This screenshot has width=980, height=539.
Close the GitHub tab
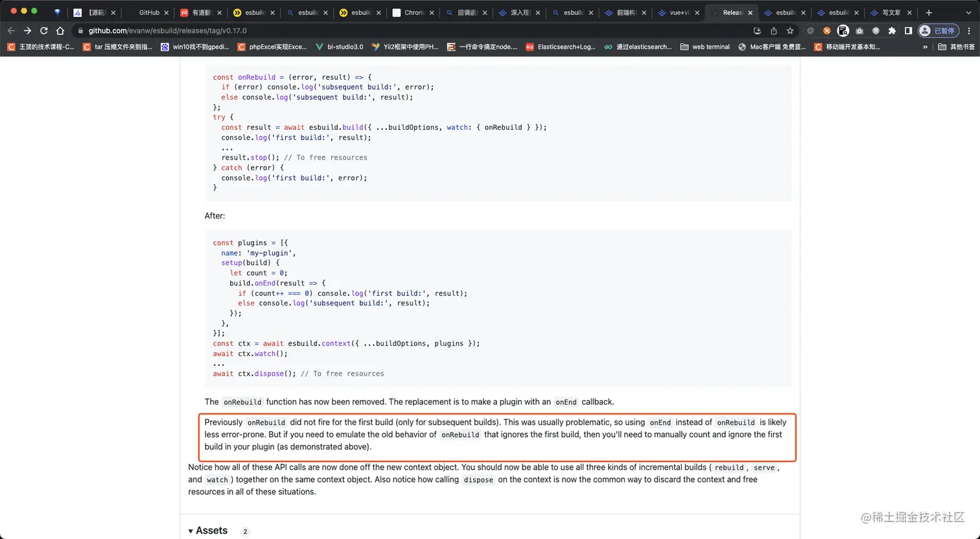coord(166,12)
